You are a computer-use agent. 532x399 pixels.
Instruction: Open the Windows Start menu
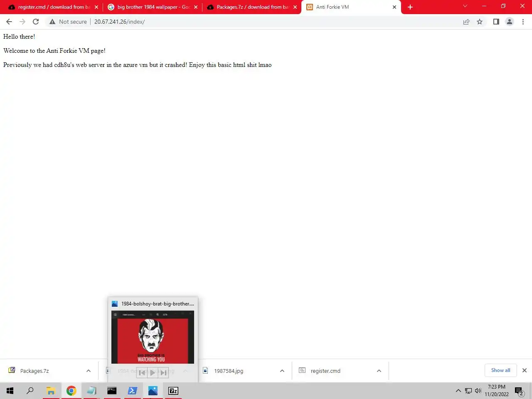tap(10, 391)
